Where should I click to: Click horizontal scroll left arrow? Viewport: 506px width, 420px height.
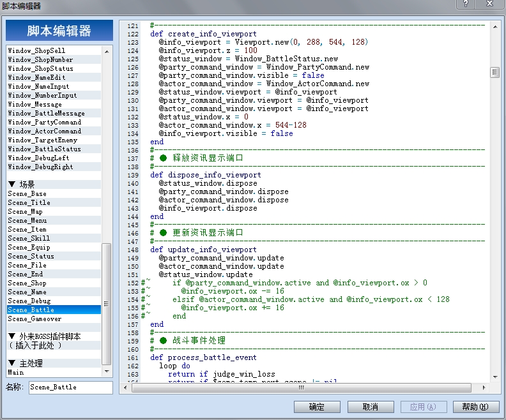click(x=125, y=388)
